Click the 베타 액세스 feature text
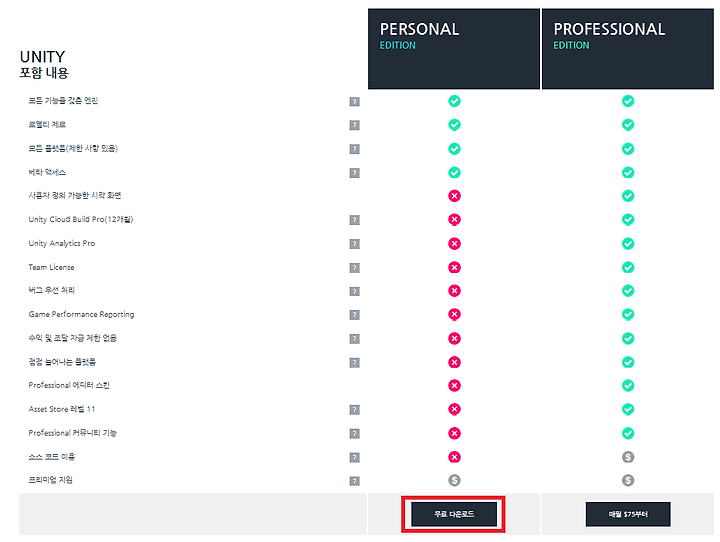This screenshot has width=720, height=542. click(47, 172)
